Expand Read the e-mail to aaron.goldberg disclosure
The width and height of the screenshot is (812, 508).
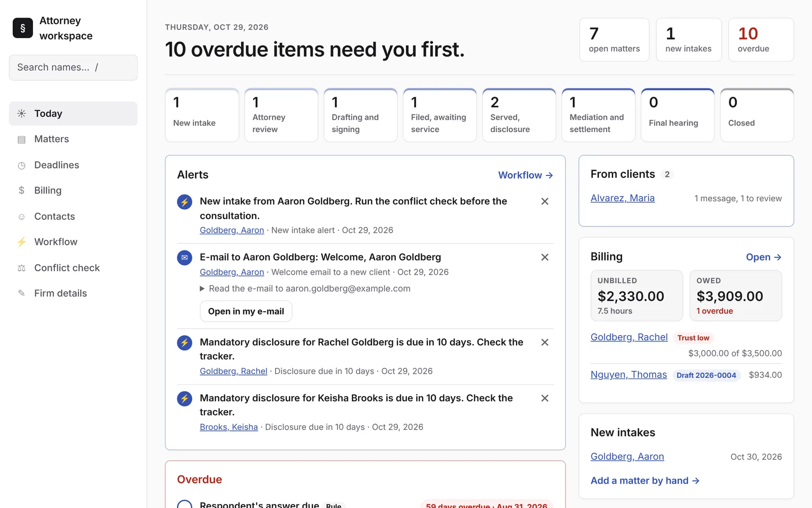(x=305, y=289)
